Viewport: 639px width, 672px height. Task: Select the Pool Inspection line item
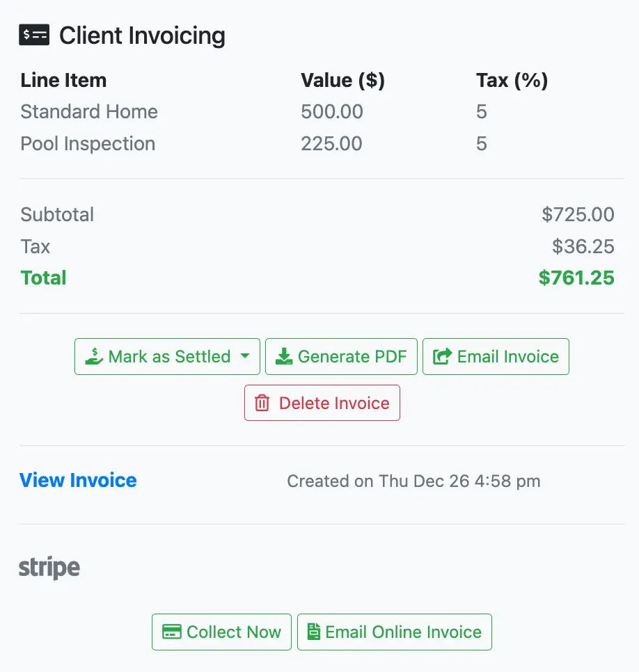(x=88, y=143)
